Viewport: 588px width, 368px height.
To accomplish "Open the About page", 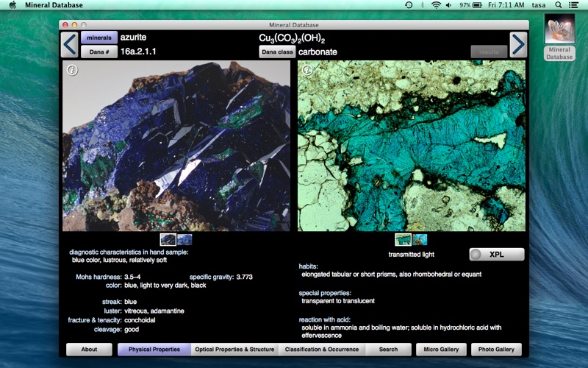I will [x=89, y=349].
